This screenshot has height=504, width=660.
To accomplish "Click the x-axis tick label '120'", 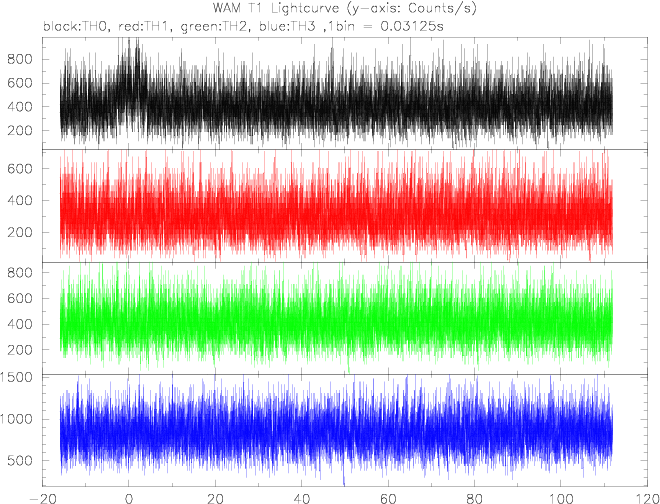I will pos(647,498).
